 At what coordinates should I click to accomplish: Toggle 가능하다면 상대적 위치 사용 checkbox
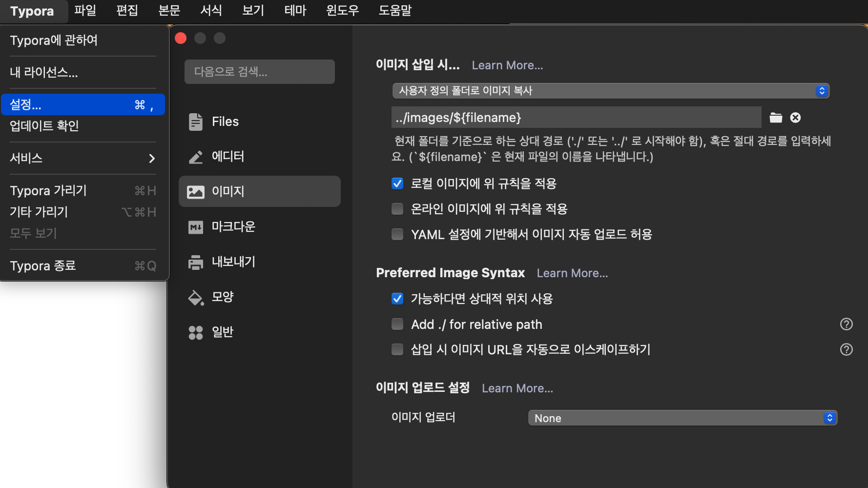coord(397,299)
